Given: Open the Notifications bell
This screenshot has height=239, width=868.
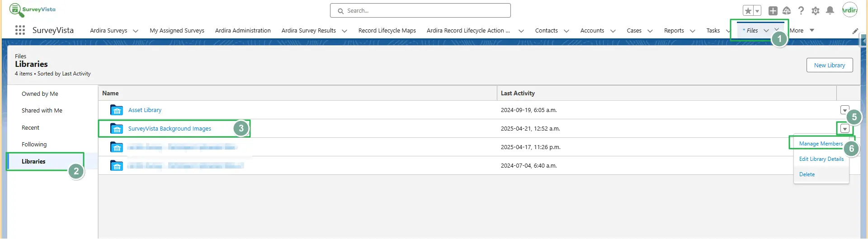Looking at the screenshot, I should 830,10.
